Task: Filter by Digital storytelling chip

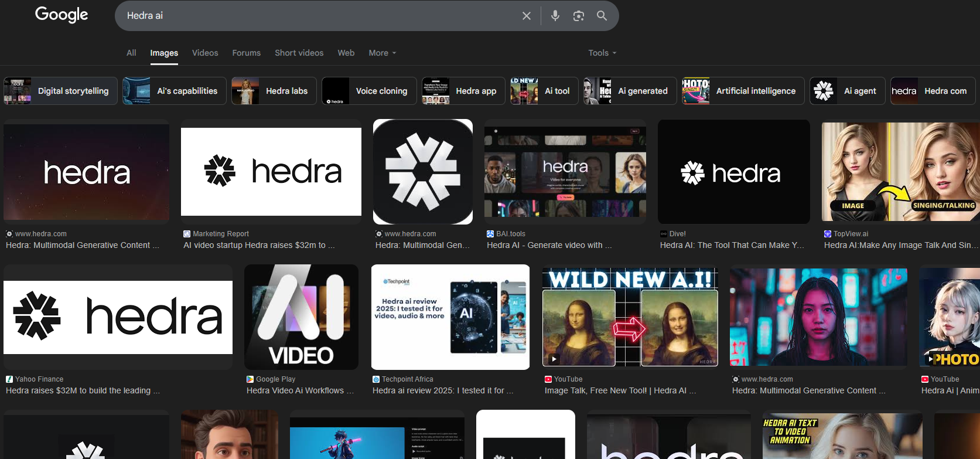Action: (x=60, y=91)
